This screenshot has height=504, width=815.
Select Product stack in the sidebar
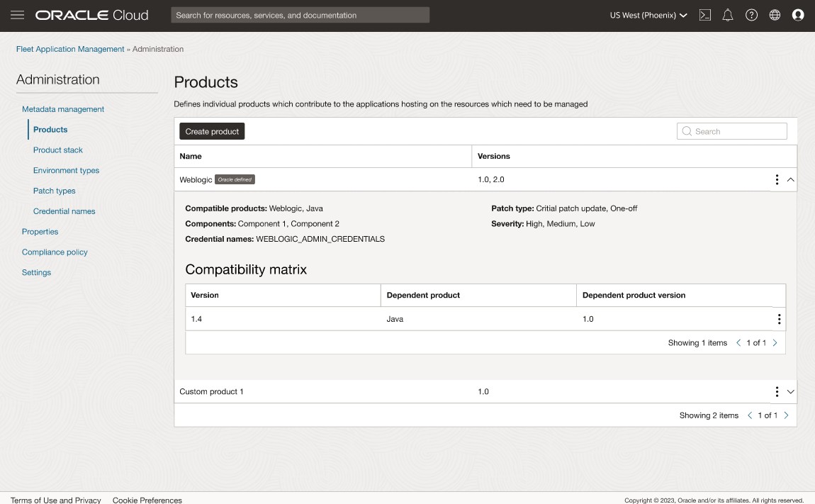[58, 150]
